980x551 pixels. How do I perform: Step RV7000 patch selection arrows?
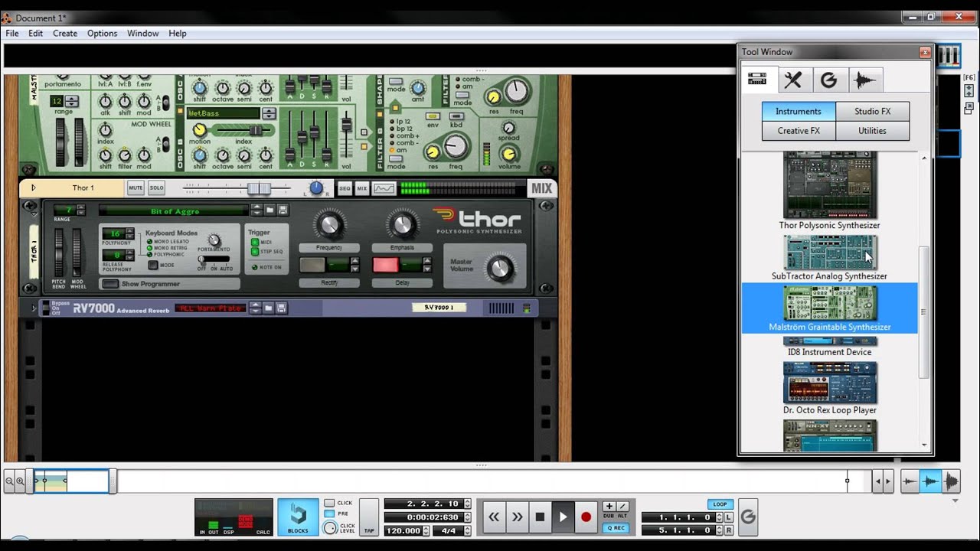[x=256, y=308]
